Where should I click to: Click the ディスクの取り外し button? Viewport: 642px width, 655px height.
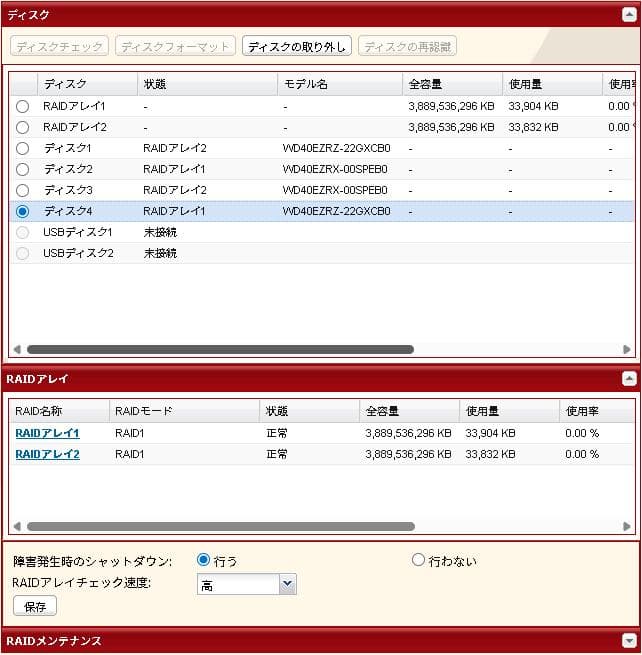pos(296,47)
